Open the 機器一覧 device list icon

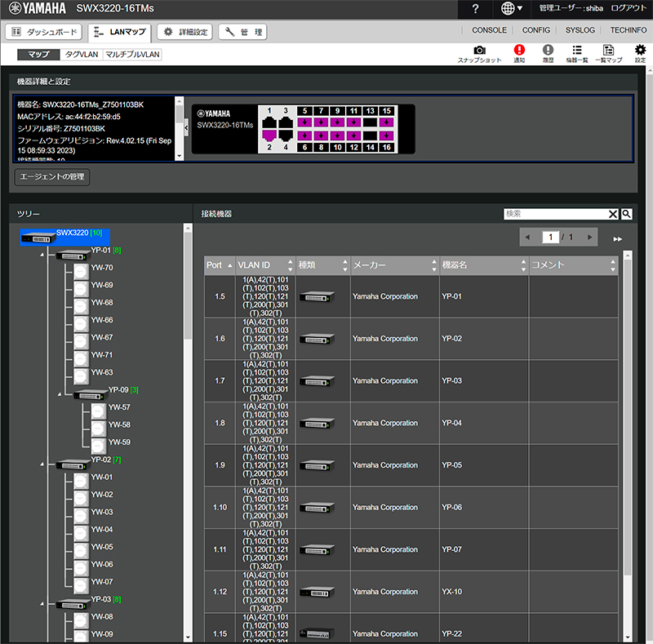(x=577, y=54)
